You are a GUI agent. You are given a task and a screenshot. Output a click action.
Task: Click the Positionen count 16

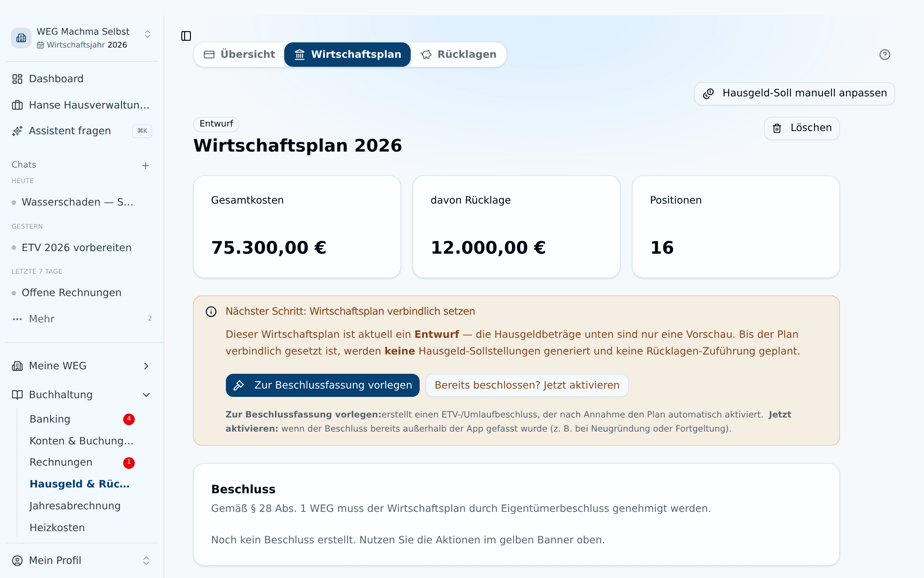[x=662, y=248]
